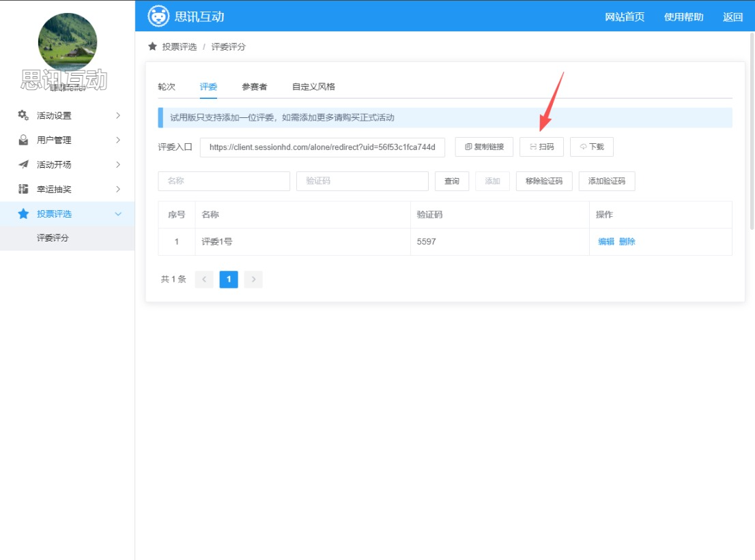Click the 复制链接 button
This screenshot has width=755, height=560.
coord(484,147)
